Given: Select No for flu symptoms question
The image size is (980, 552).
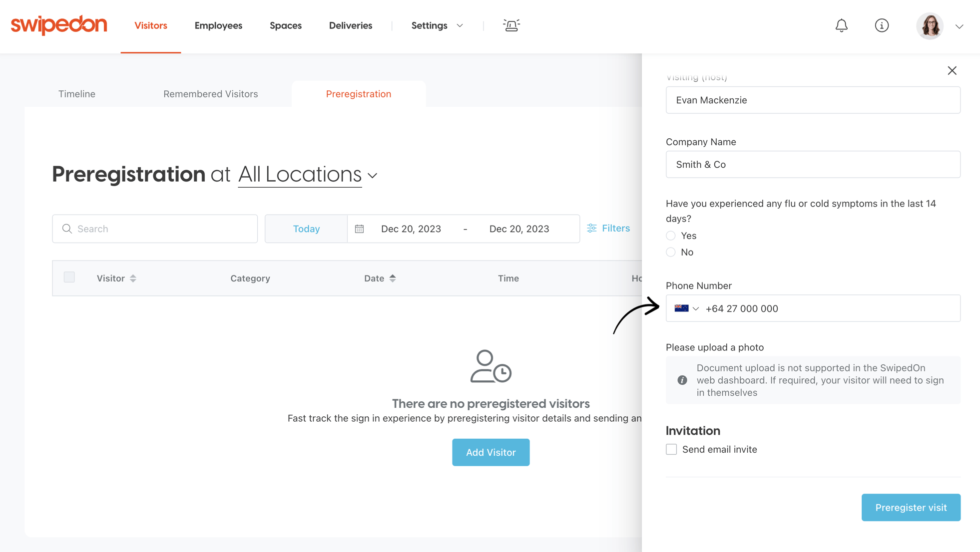Looking at the screenshot, I should [670, 252].
